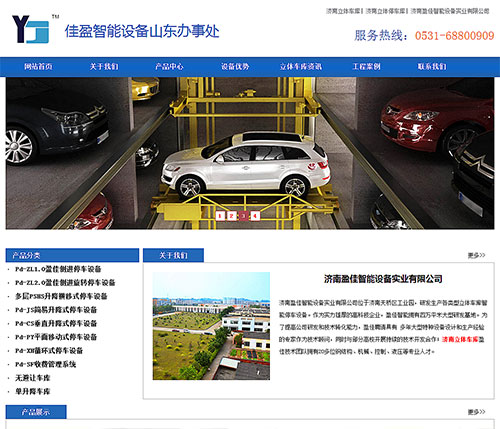Screen dimensions: 500x429
Task: Select the 关于我们 section tab
Action: pyautogui.click(x=173, y=255)
